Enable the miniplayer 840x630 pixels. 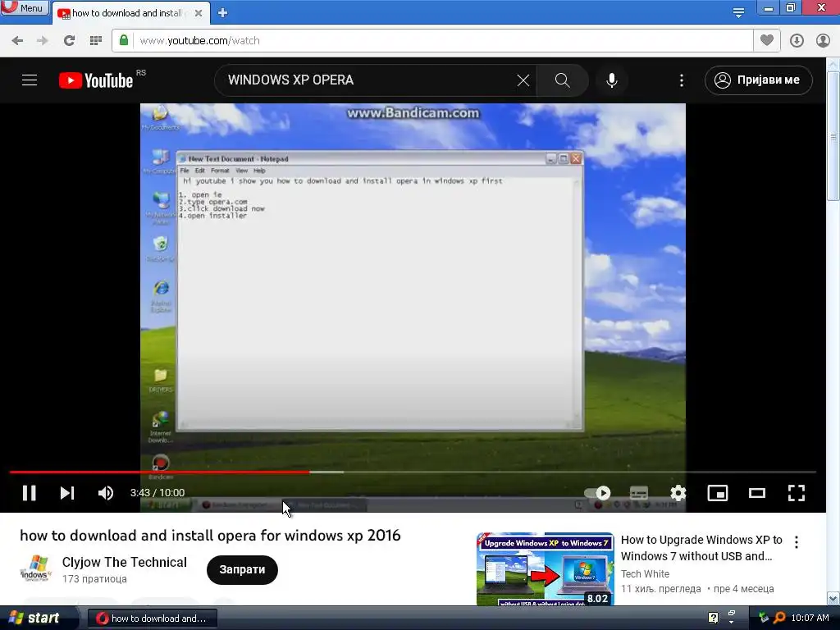pyautogui.click(x=717, y=493)
